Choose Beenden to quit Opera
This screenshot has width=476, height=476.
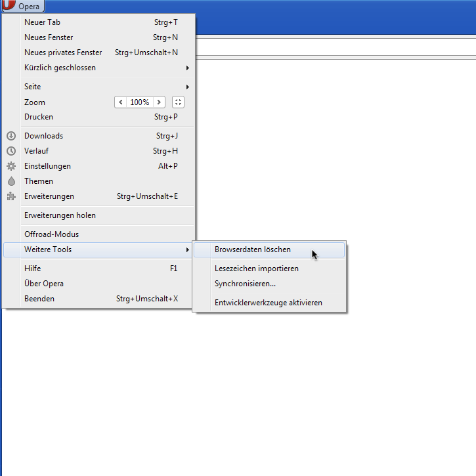pyautogui.click(x=98, y=299)
